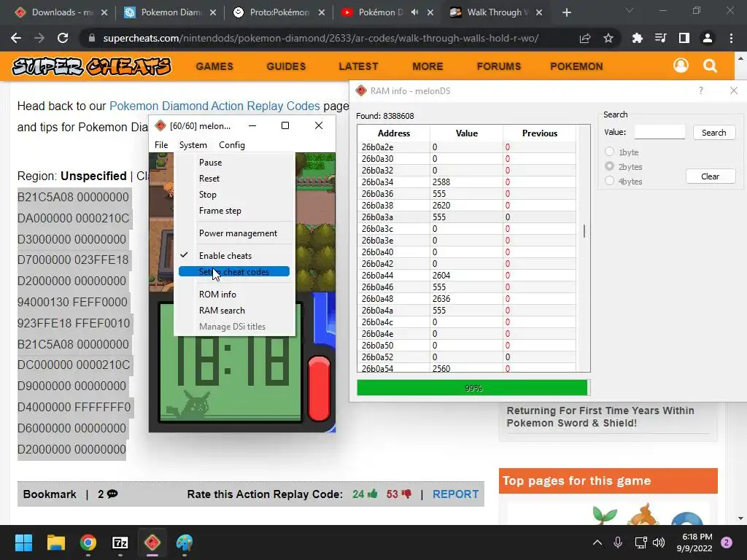Click RAM search progress bar at 99%
Viewport: 747px width, 560px height.
pyautogui.click(x=473, y=388)
